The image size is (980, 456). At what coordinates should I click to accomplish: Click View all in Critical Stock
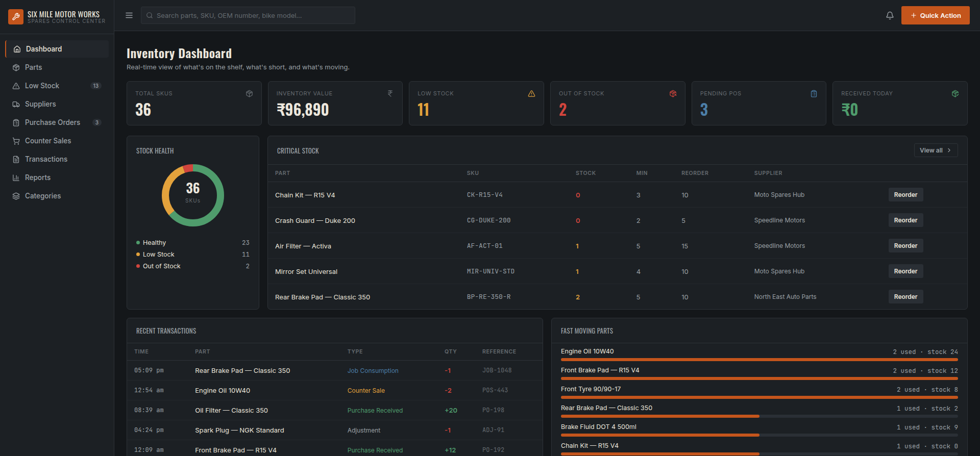tap(936, 150)
